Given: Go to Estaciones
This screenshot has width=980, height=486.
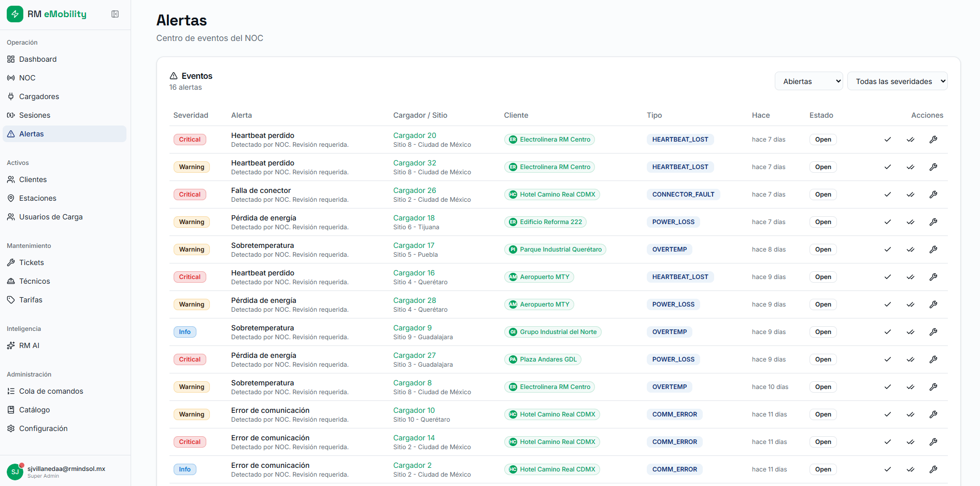Looking at the screenshot, I should coord(64,198).
